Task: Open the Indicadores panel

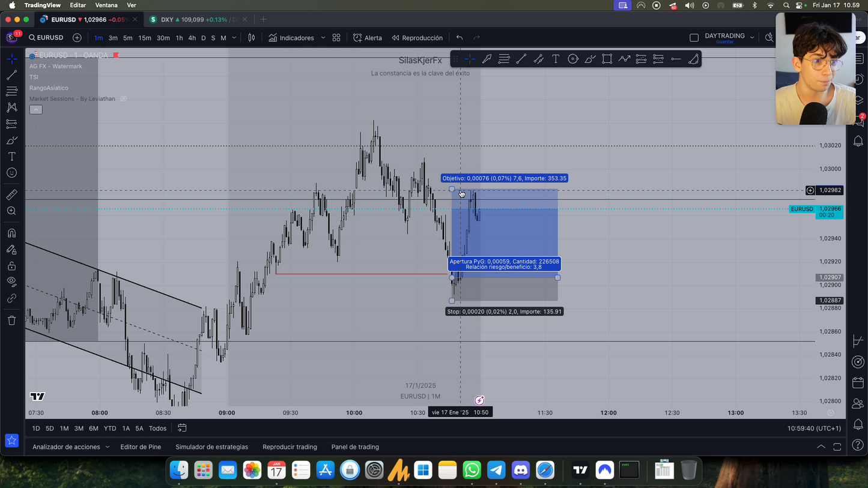Action: pyautogui.click(x=291, y=38)
